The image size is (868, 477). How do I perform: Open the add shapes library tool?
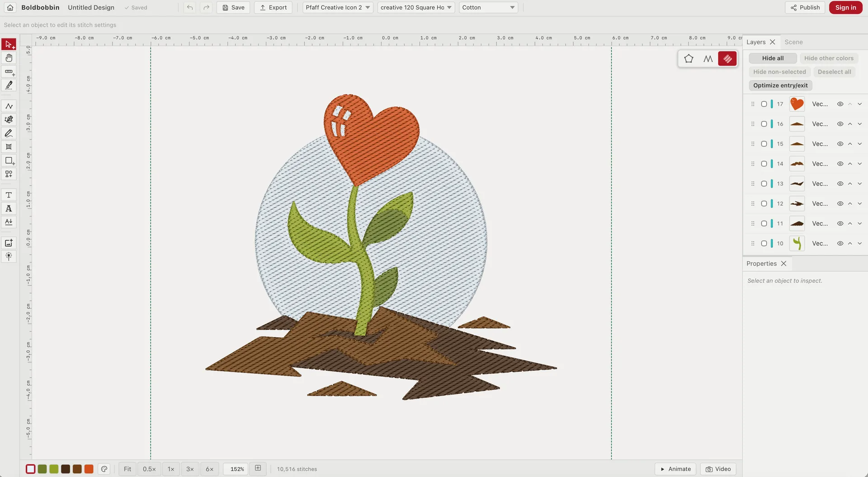pyautogui.click(x=9, y=174)
